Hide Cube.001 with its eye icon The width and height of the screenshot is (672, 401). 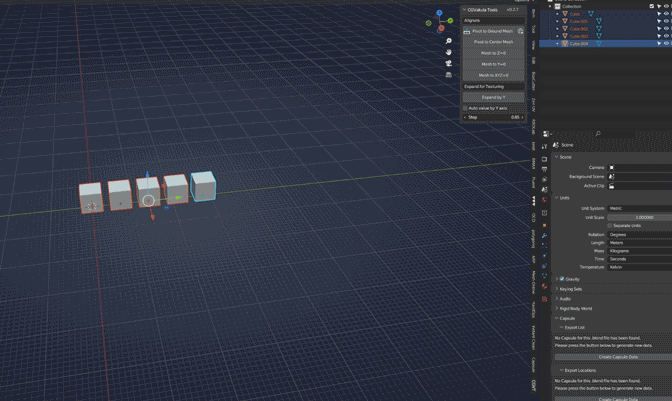tap(666, 21)
